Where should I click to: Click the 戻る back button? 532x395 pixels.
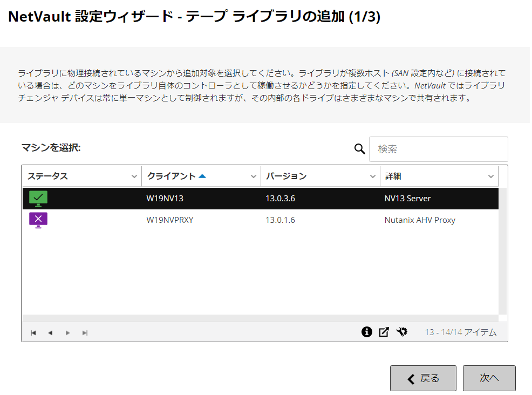423,378
